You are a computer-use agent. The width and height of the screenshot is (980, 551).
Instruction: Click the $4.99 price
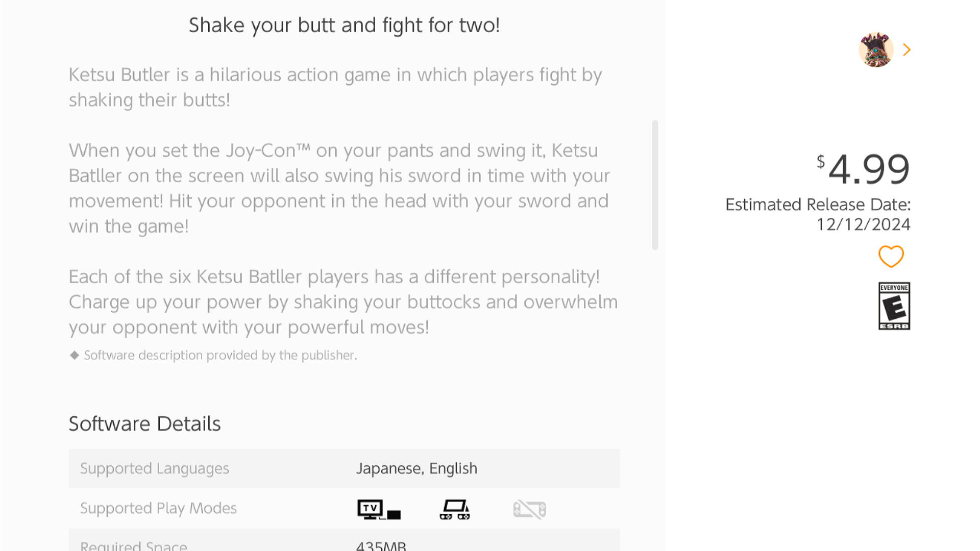click(x=863, y=169)
